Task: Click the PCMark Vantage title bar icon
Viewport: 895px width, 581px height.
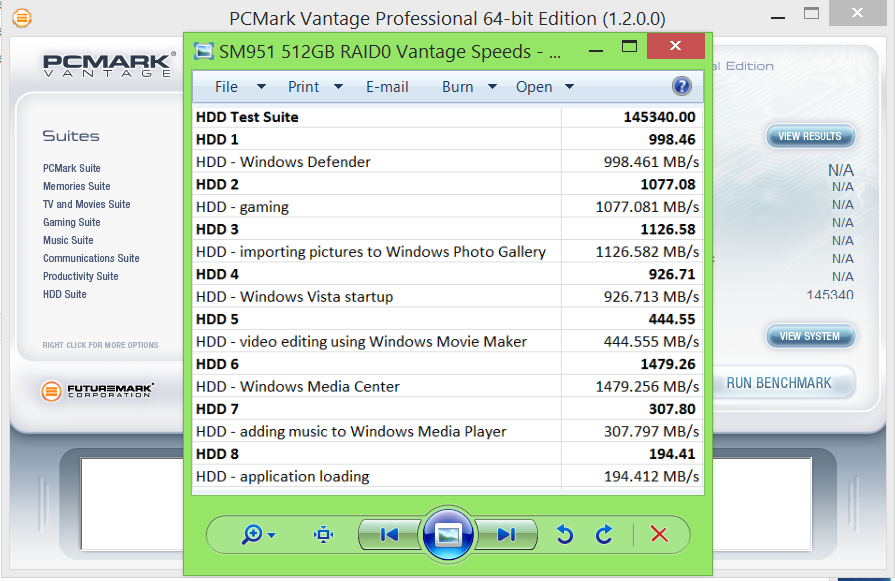Action: coord(22,18)
